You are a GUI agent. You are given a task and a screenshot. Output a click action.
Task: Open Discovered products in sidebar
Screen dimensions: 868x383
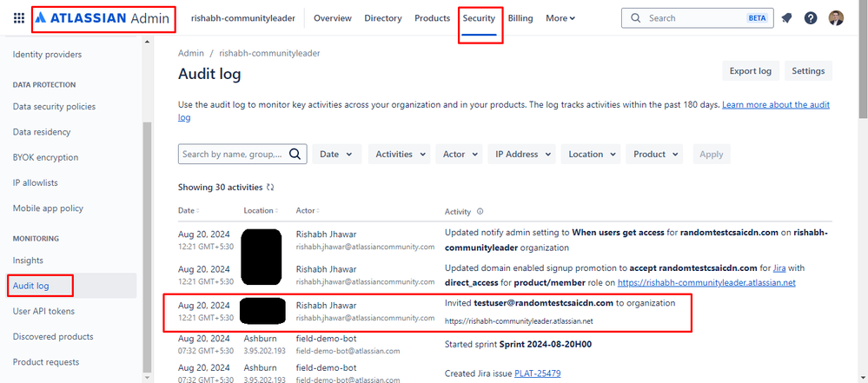coord(53,336)
